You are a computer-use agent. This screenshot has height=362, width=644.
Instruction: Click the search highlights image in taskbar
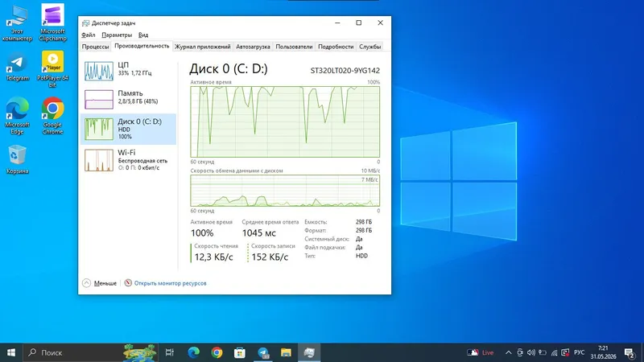tap(139, 352)
